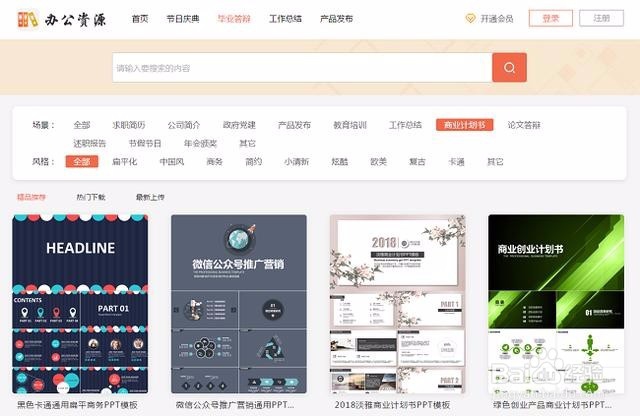Click title 2018淡雅商业计划书PPT模板
The width and height of the screenshot is (640, 416).
392,405
